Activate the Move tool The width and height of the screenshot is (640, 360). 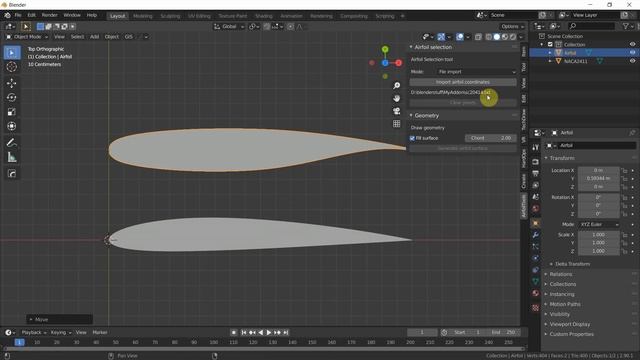click(12, 83)
